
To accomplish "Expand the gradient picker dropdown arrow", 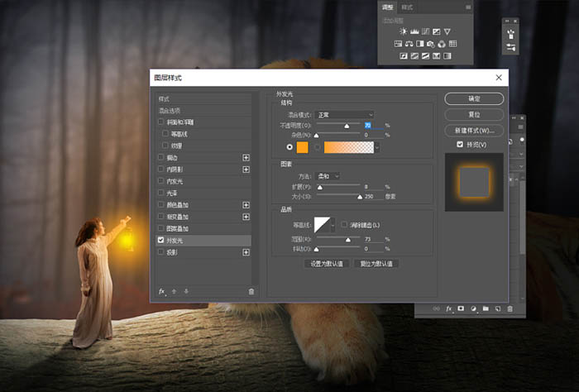I will [x=376, y=147].
